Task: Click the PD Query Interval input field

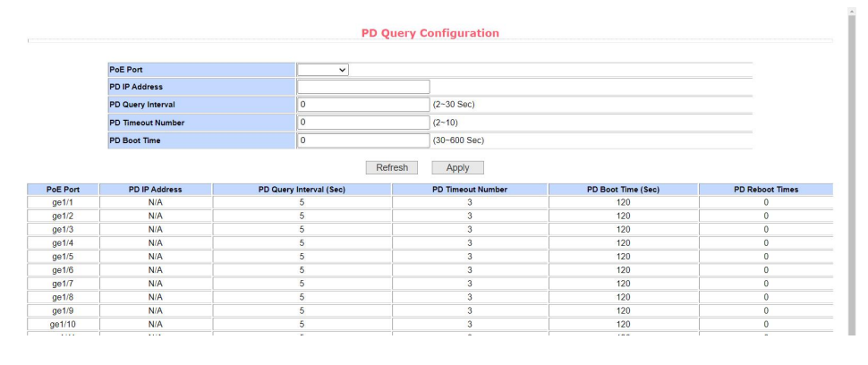Action: [x=363, y=105]
